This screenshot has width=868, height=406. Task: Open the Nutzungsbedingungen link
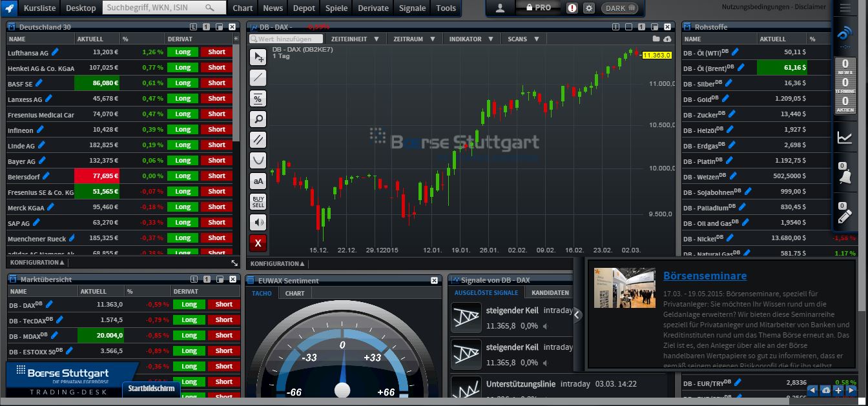756,6
